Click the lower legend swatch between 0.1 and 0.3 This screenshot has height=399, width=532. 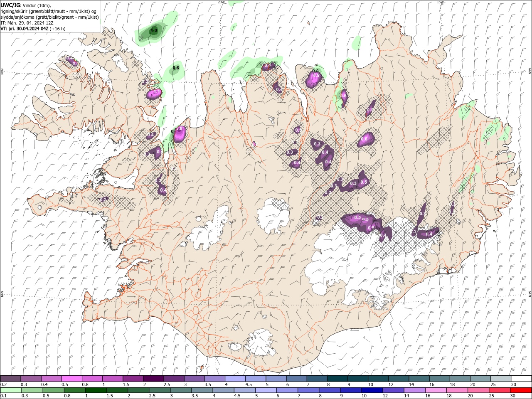click(11, 390)
